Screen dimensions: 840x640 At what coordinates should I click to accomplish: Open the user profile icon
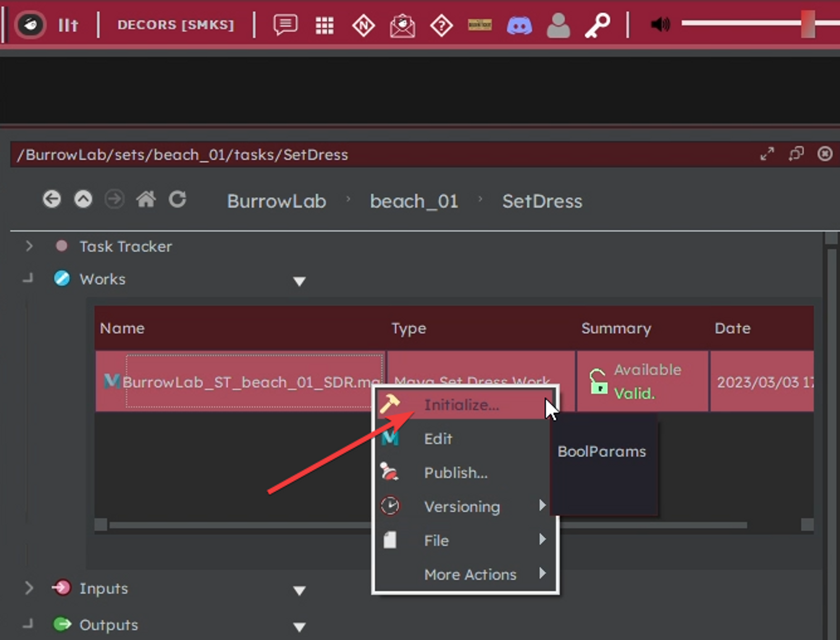tap(558, 26)
